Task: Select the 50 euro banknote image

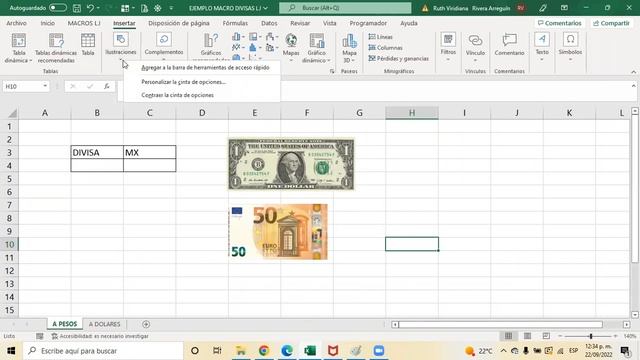Action: tap(278, 232)
